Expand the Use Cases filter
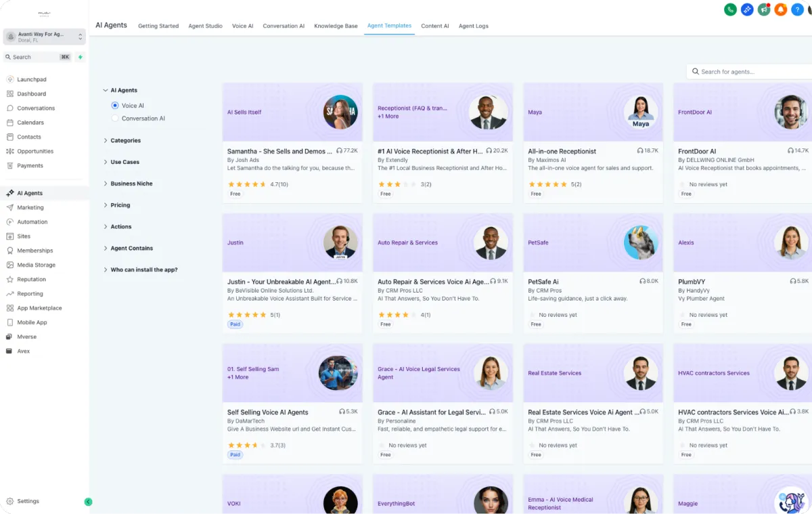The width and height of the screenshot is (812, 514). [x=106, y=162]
